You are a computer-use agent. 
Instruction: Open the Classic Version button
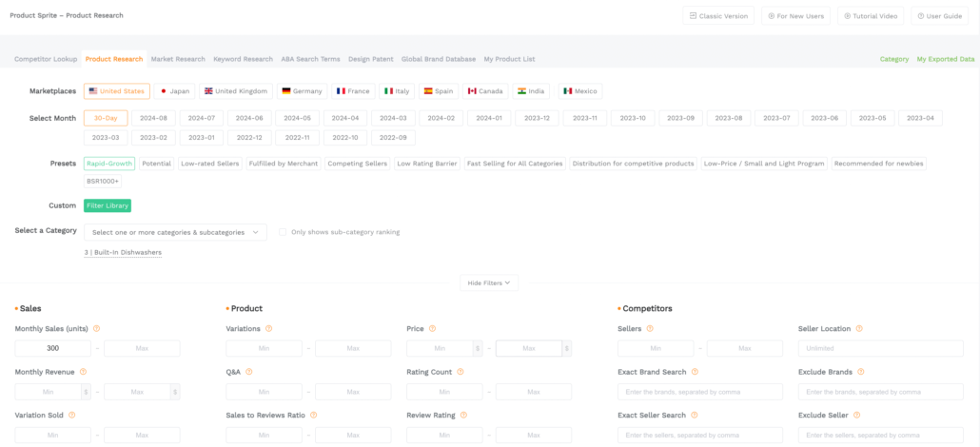[x=718, y=15]
